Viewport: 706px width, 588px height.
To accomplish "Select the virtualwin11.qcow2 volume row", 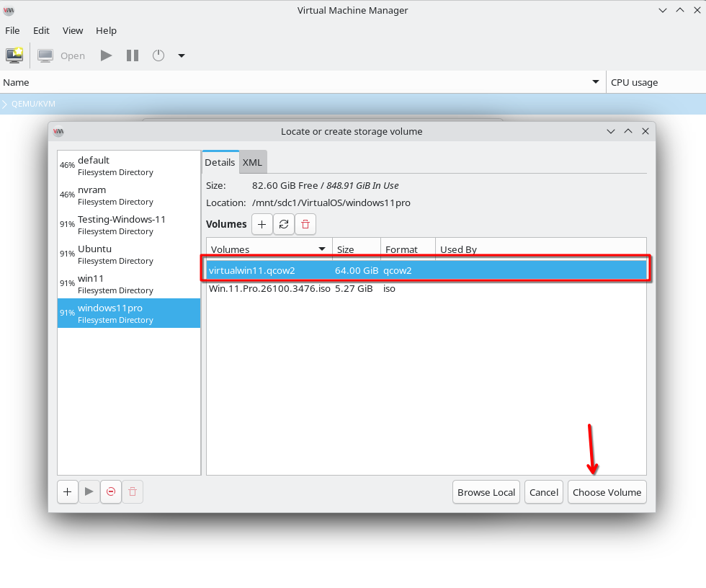I will pos(426,270).
